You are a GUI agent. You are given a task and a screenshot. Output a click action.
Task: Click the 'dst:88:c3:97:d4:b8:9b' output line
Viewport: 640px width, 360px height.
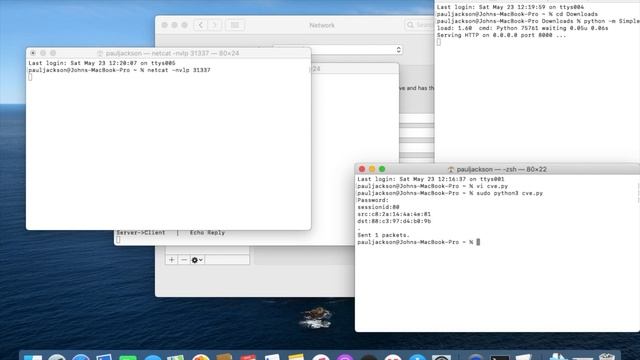pyautogui.click(x=394, y=221)
